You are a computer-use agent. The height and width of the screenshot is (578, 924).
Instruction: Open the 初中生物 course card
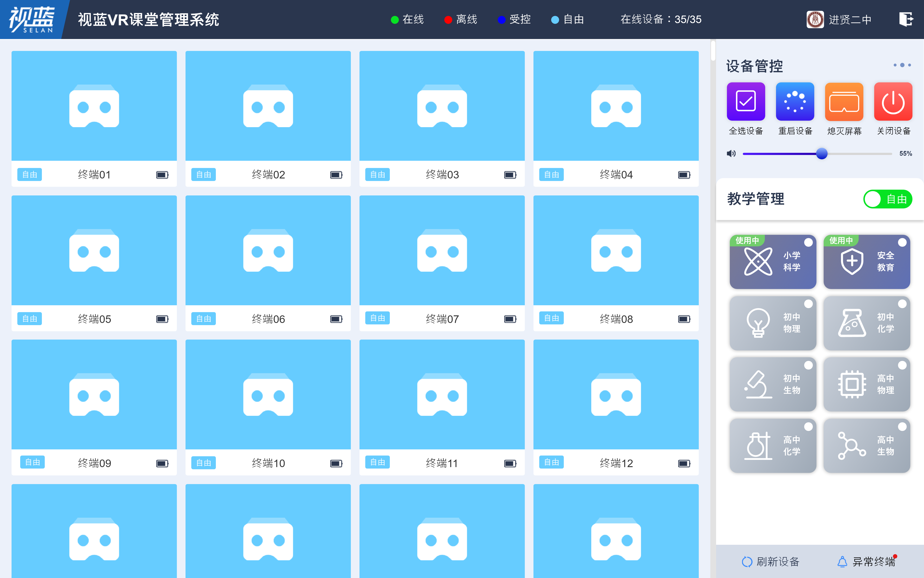coord(773,384)
